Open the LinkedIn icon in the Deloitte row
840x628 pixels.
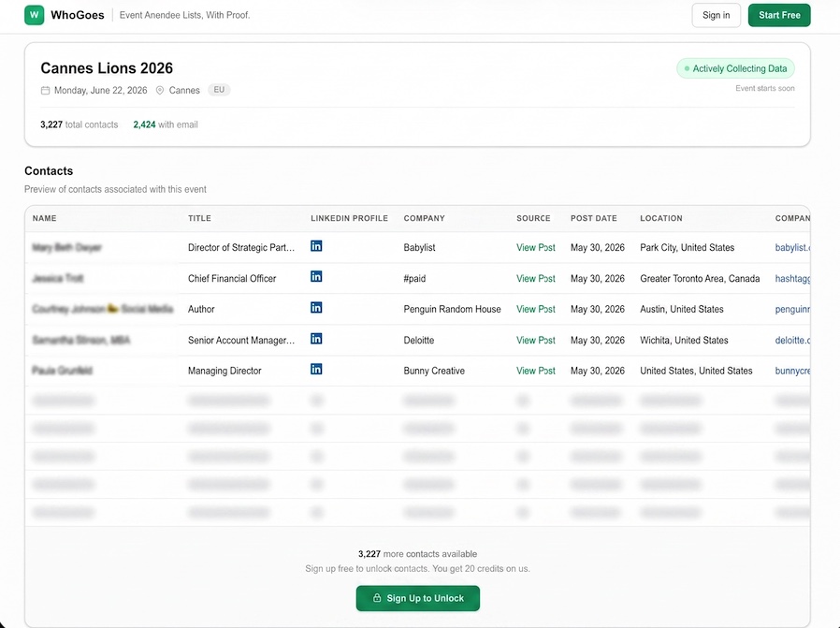pyautogui.click(x=316, y=339)
